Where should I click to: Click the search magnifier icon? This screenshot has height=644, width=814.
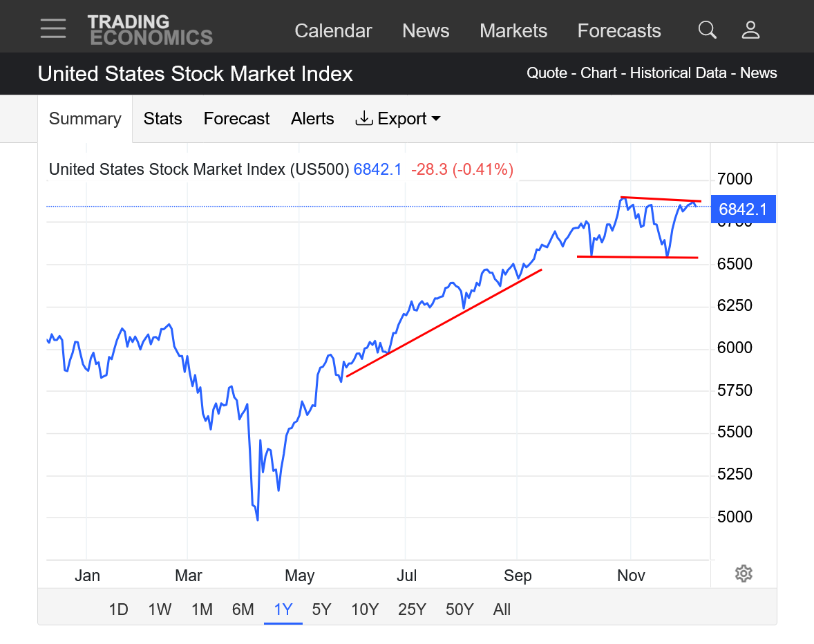tap(707, 30)
